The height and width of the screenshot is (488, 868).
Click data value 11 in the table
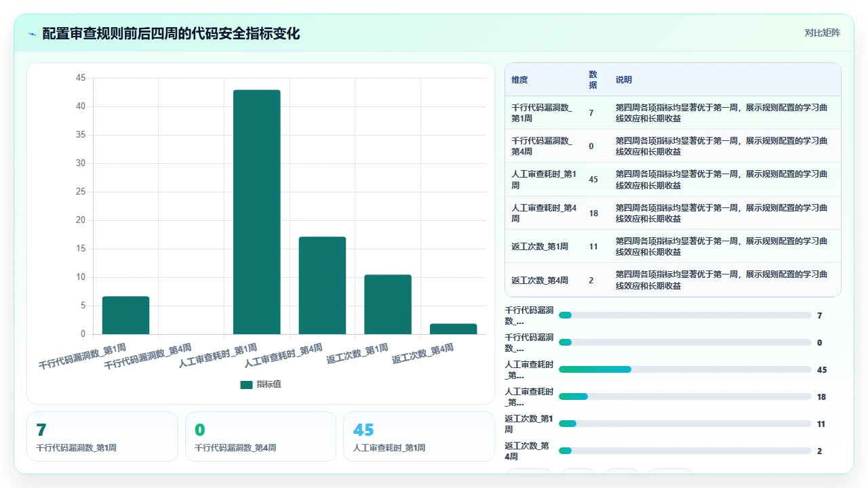click(593, 247)
